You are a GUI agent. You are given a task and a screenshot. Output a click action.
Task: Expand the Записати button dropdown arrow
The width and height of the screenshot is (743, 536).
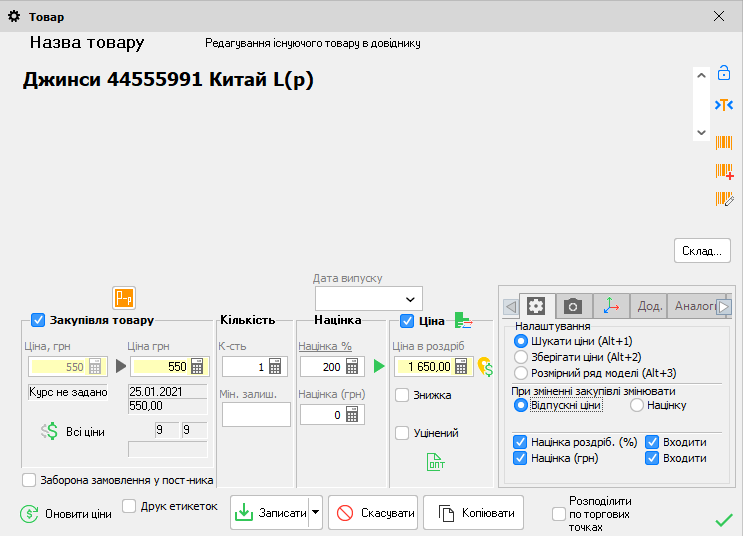(316, 513)
